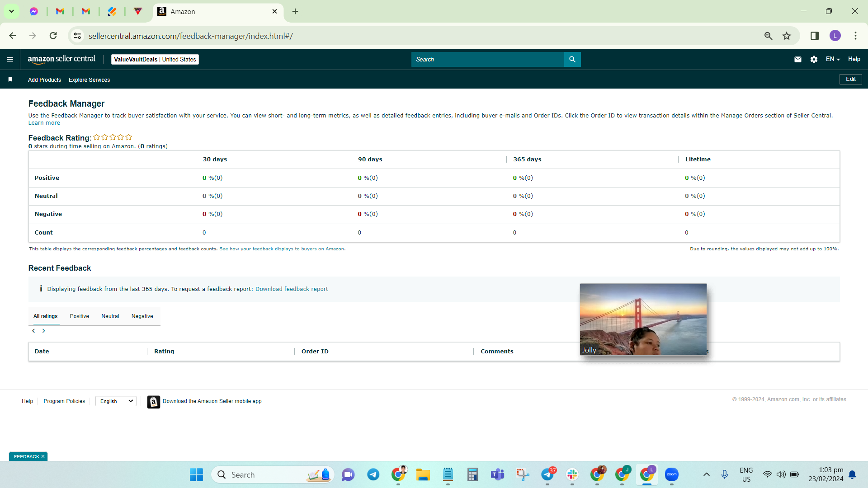Click Download the Amazon Seller mobile app
This screenshot has height=488, width=868.
212,401
